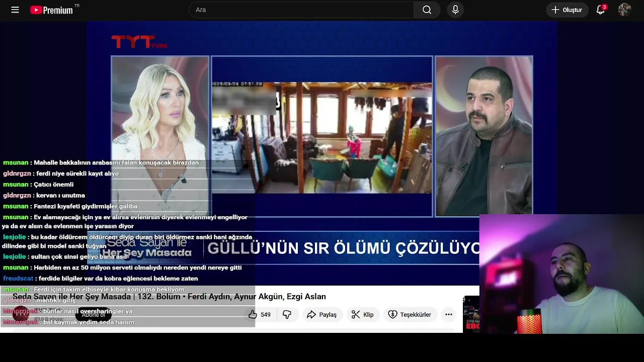Viewport: 644px width, 362px height.
Task: Like the video with thumbs up
Action: click(260, 314)
